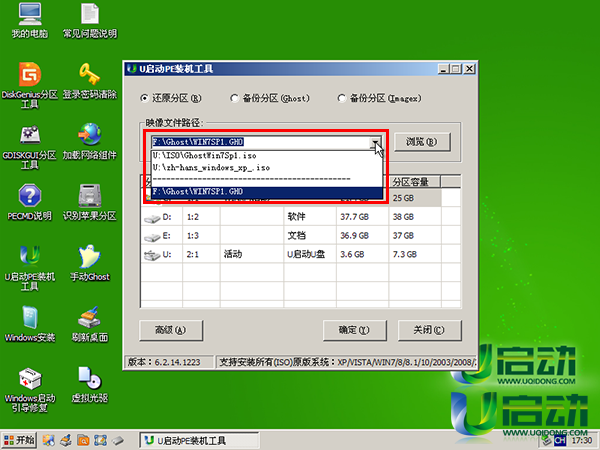Click the first quick launch taskbar icon
This screenshot has height=450, width=600.
tap(48, 440)
